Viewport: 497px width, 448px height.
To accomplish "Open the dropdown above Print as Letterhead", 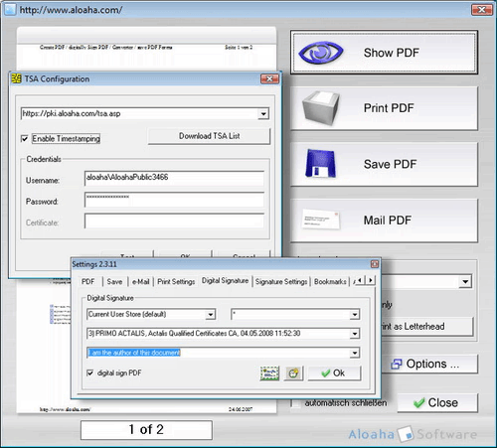I will click(x=465, y=282).
